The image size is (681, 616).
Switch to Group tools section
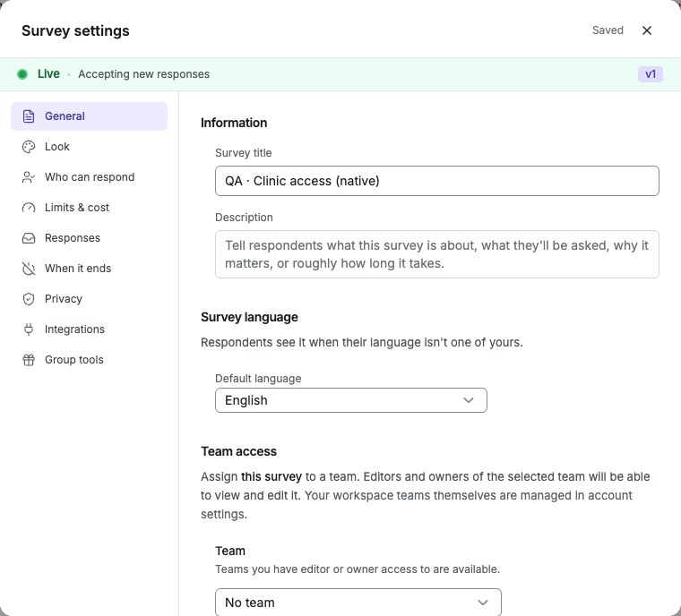tap(89, 360)
